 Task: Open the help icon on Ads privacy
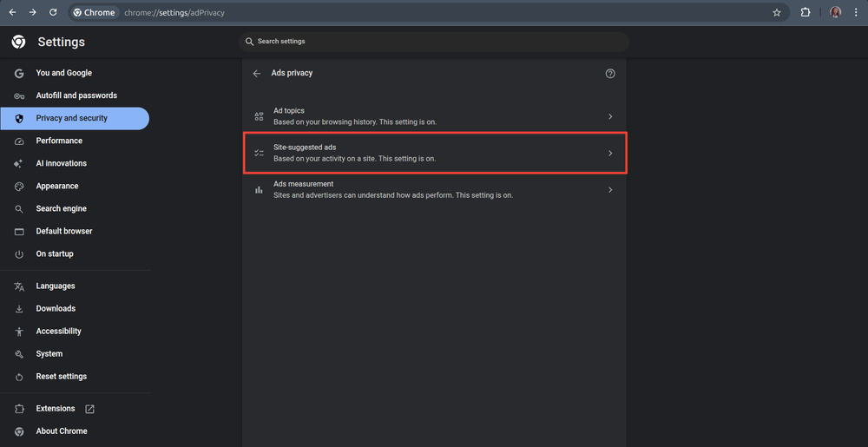[x=610, y=74]
